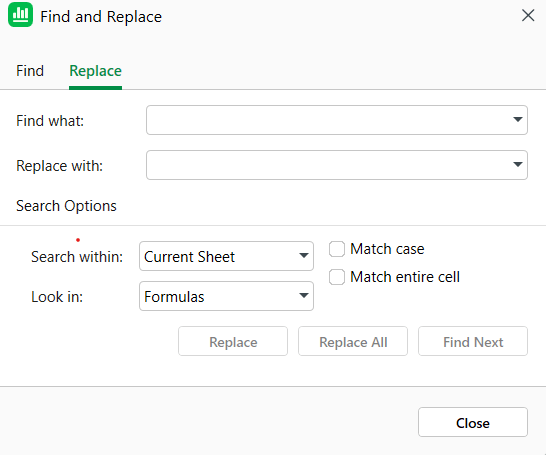
Task: Click the Close button
Action: [473, 422]
